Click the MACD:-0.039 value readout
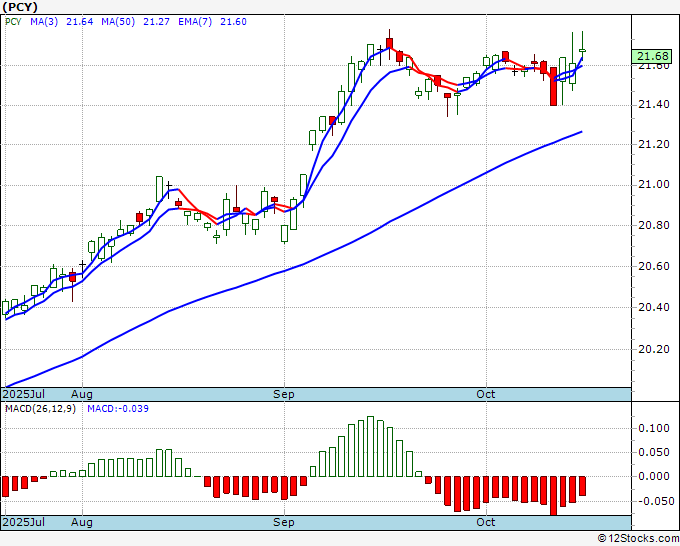Viewport: 680px width, 546px height. 118,409
